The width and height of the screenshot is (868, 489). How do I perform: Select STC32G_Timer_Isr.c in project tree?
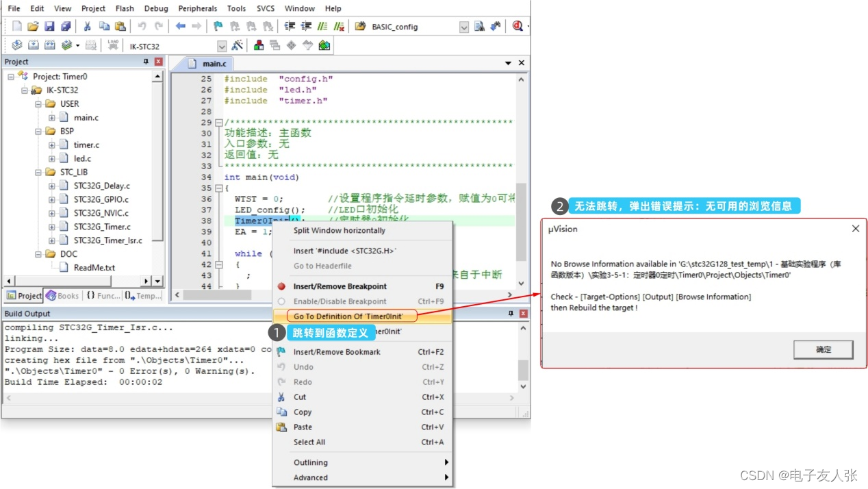click(x=108, y=240)
